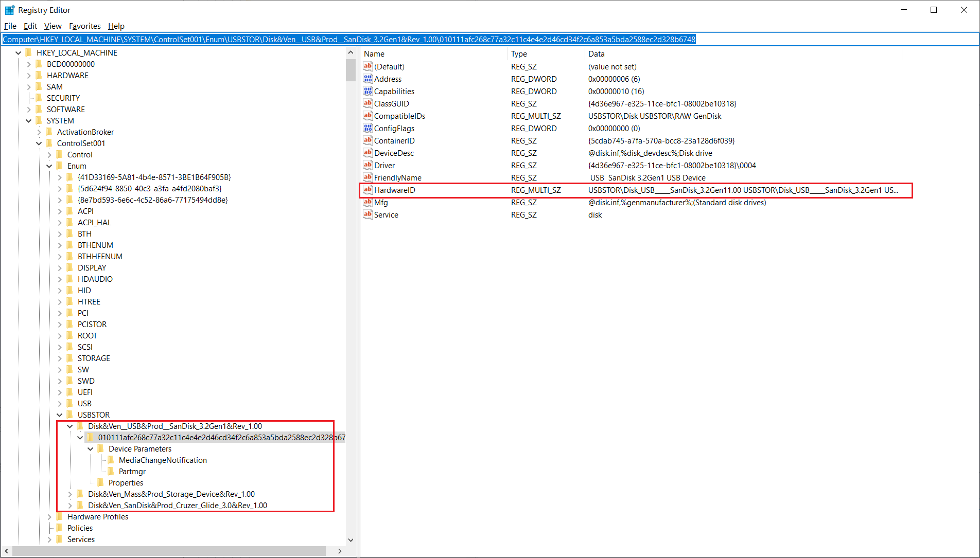Expand Disk&Ven_Mass&Prod_Storage_Device node
The width and height of the screenshot is (980, 558).
pos(70,494)
